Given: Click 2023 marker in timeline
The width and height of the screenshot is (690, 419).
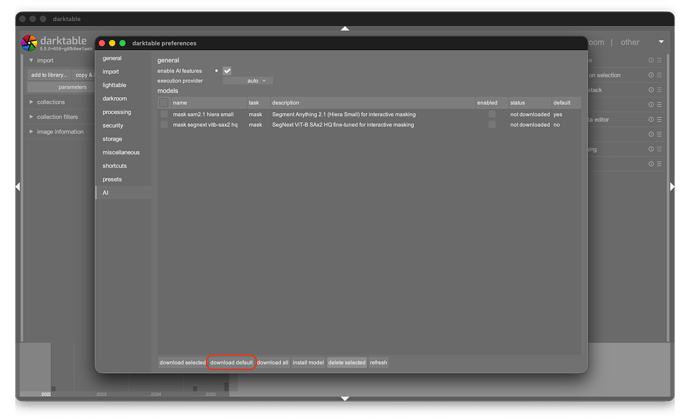Looking at the screenshot, I should pos(101,394).
